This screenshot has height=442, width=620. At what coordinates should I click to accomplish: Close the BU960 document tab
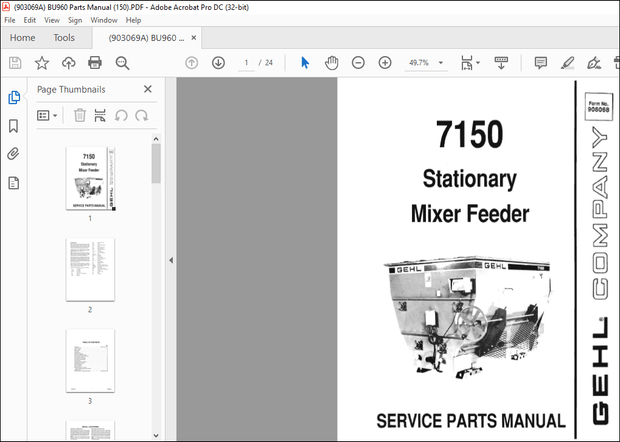(x=194, y=38)
